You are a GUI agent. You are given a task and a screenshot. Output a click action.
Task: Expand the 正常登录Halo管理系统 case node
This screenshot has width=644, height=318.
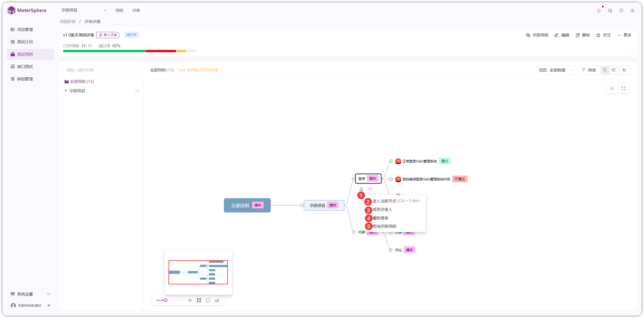(391, 161)
